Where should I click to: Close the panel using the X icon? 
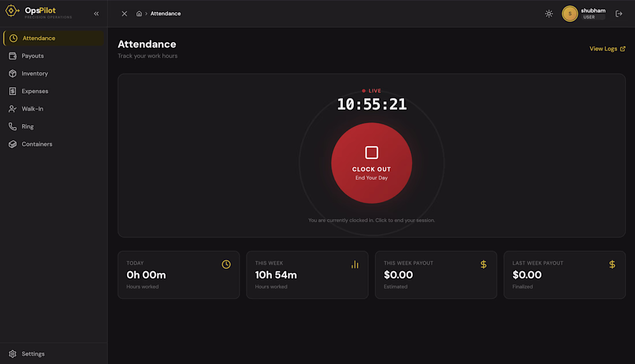[124, 14]
